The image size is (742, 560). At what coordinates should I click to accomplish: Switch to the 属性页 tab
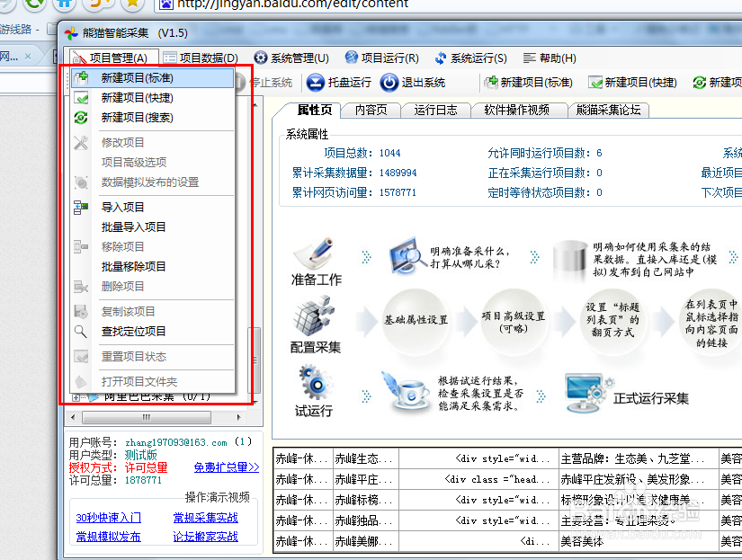coord(314,110)
